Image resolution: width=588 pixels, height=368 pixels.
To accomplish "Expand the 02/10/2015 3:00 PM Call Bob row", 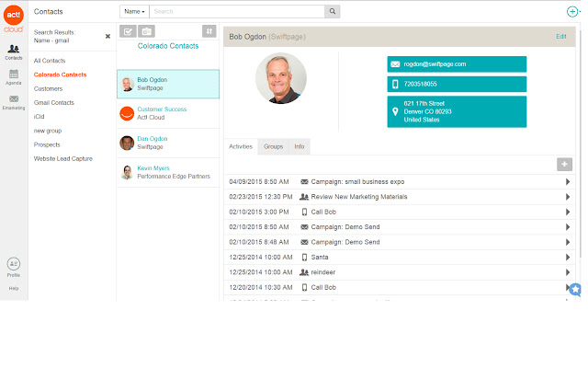I will (x=568, y=212).
